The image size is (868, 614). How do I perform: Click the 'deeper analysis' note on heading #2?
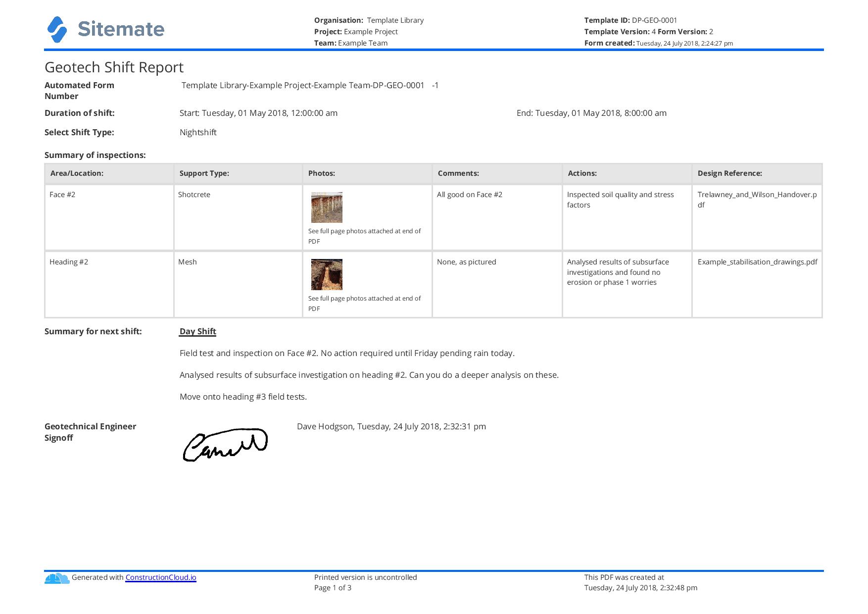point(369,375)
